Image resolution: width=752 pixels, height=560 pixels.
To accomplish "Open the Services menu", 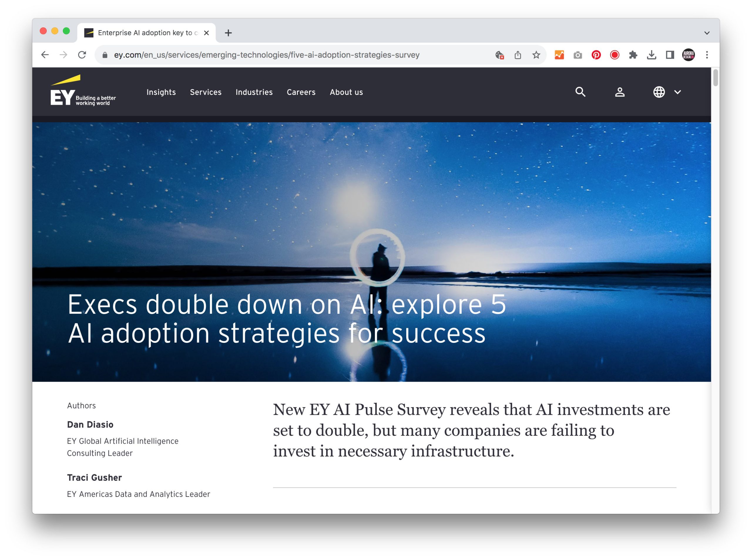I will coord(206,92).
